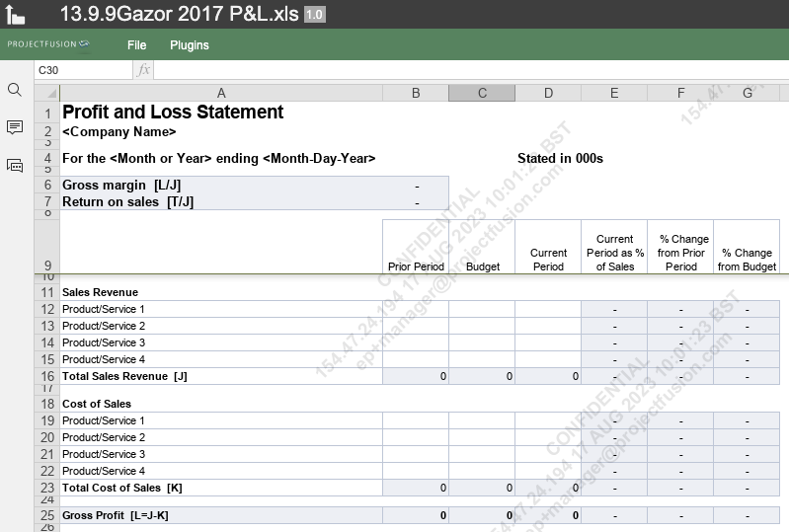Click the ProjectFusion logo
789x532 pixels.
tap(48, 44)
